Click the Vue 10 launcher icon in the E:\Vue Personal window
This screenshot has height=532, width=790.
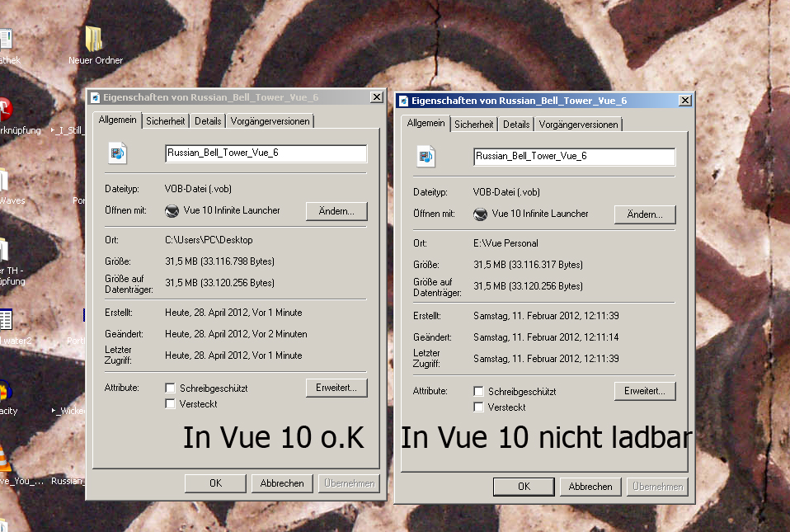480,214
